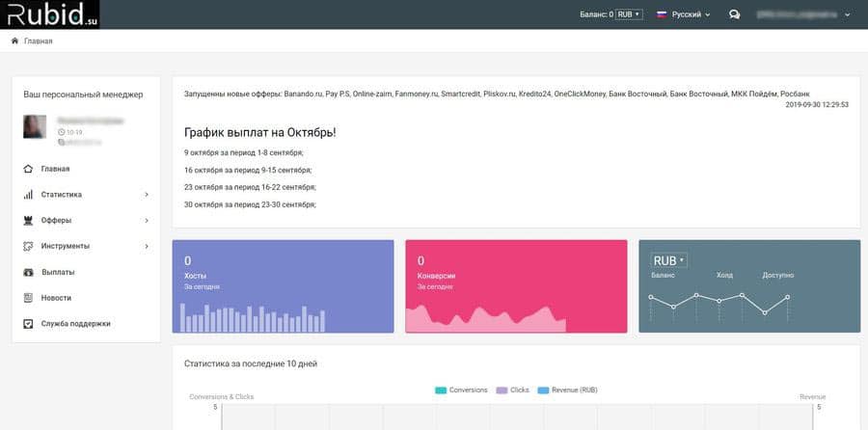This screenshot has width=868, height=430.
Task: Click the Служба поддержки checkmark icon
Action: (x=28, y=325)
